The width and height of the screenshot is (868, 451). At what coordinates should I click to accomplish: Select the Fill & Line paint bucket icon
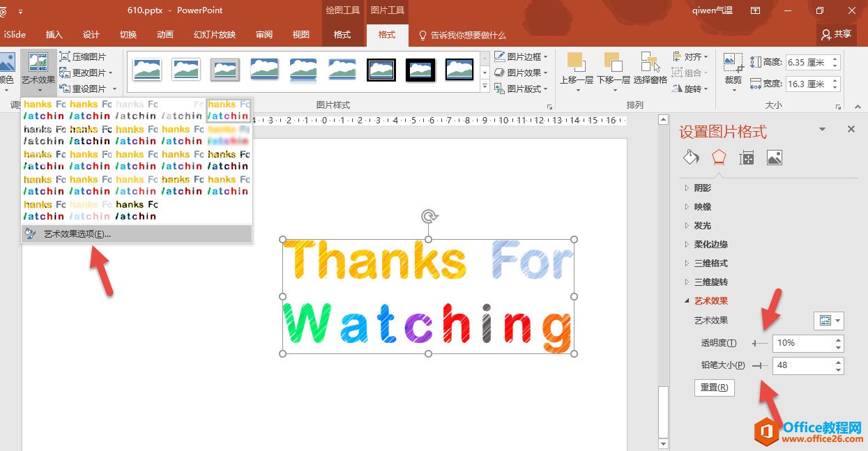pyautogui.click(x=691, y=158)
